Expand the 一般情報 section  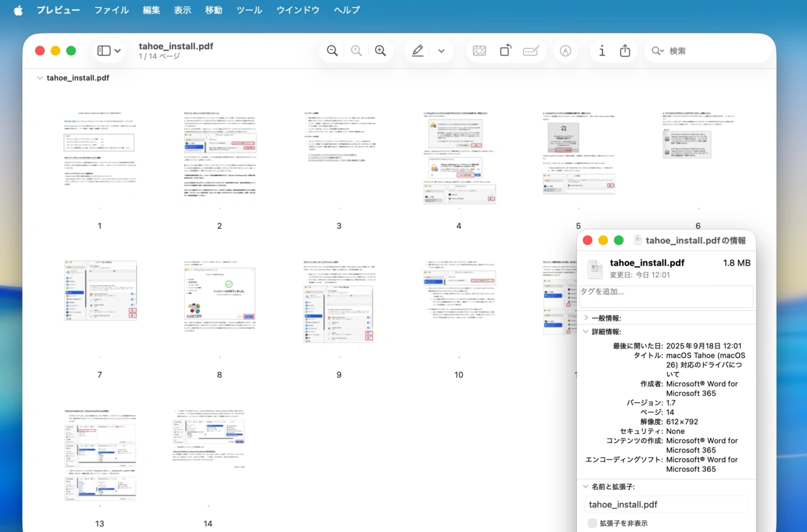(586, 318)
